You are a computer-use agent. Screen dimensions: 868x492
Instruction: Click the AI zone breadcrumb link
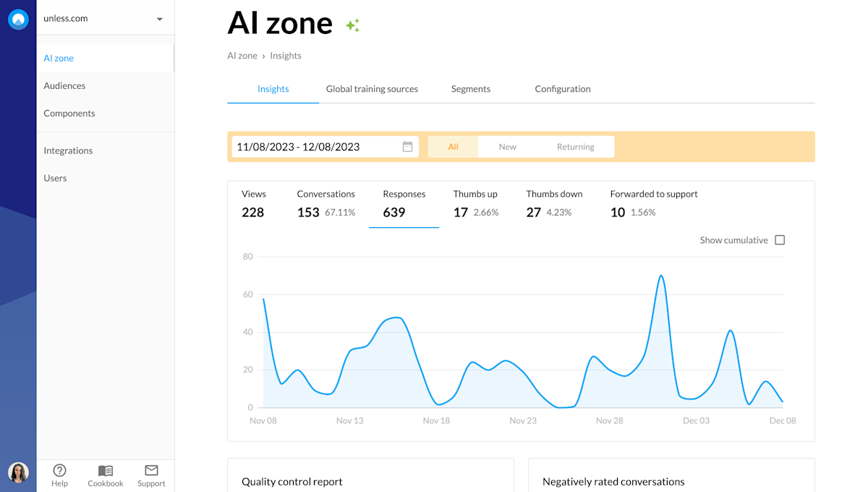(242, 55)
